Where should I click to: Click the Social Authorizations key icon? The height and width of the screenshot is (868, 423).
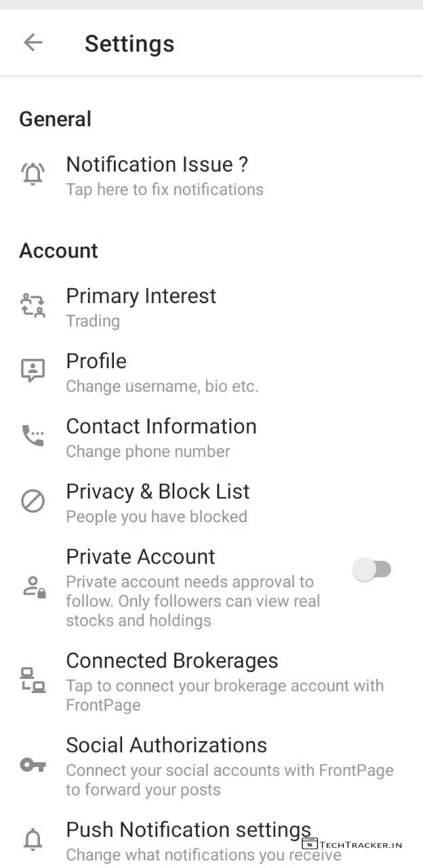pyautogui.click(x=33, y=765)
